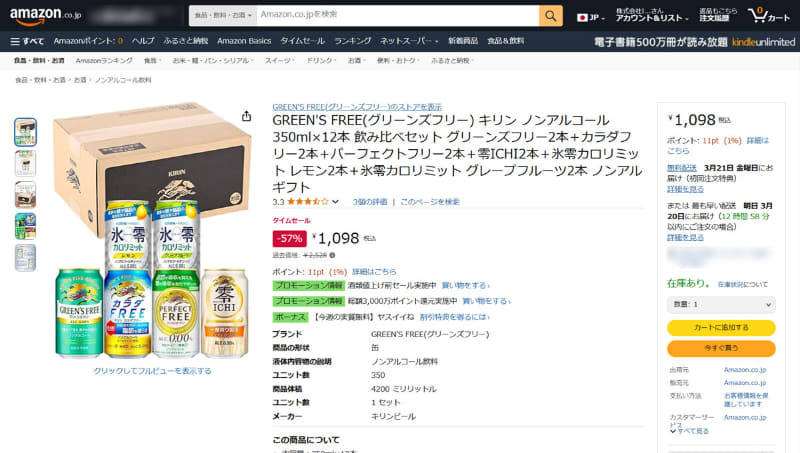
Task: Add item with カートに追加する button
Action: pos(721,328)
